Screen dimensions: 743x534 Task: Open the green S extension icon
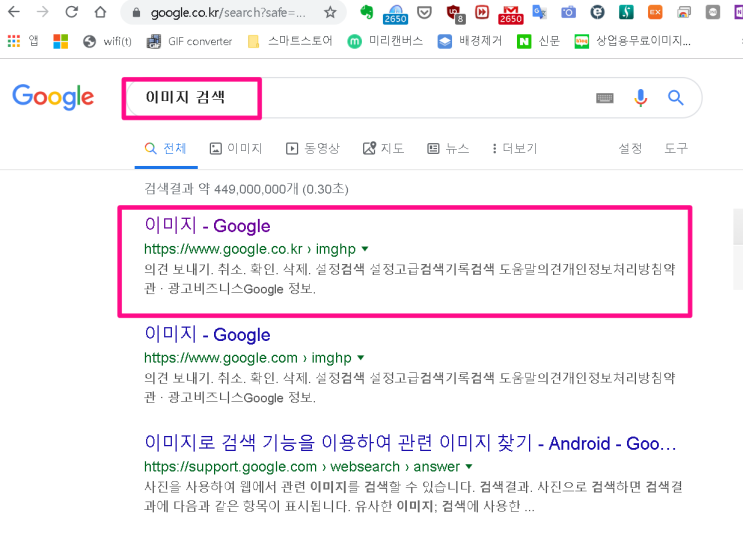click(x=626, y=12)
